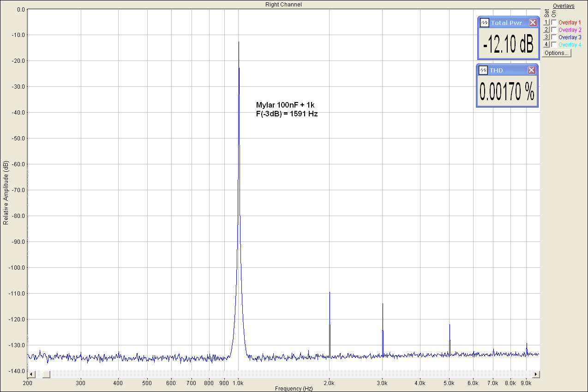Screen dimensions: 588x392
Task: Click Set button 1 for overlays
Action: [x=546, y=22]
